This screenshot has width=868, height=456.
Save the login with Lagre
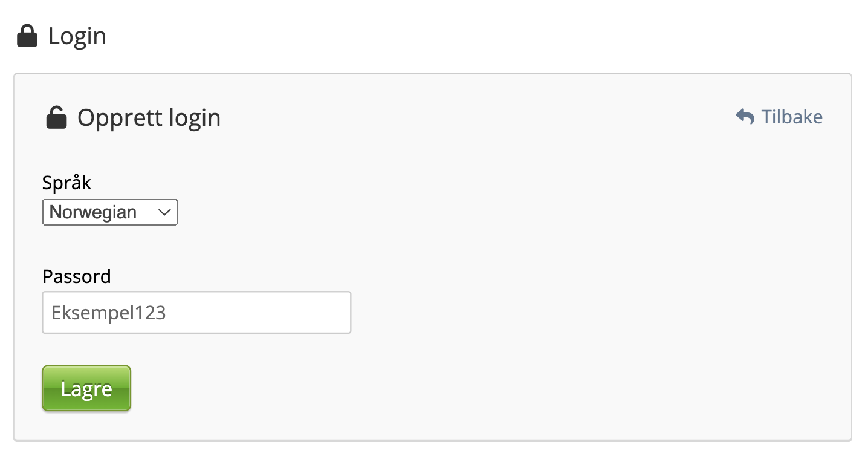[86, 388]
